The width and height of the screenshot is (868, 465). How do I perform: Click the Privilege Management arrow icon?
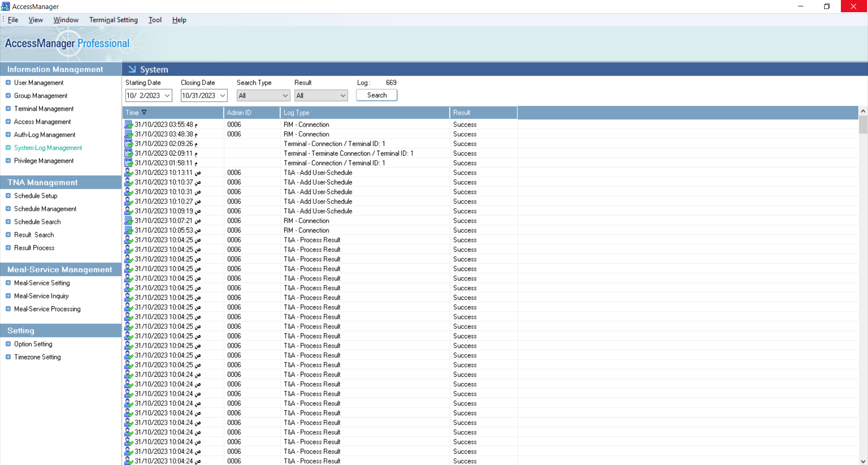coord(8,161)
